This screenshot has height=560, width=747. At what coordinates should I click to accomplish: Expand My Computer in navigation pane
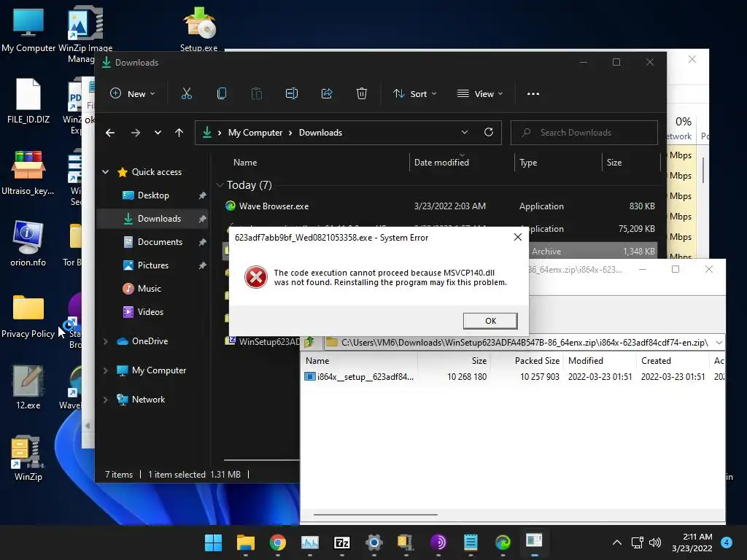point(105,370)
